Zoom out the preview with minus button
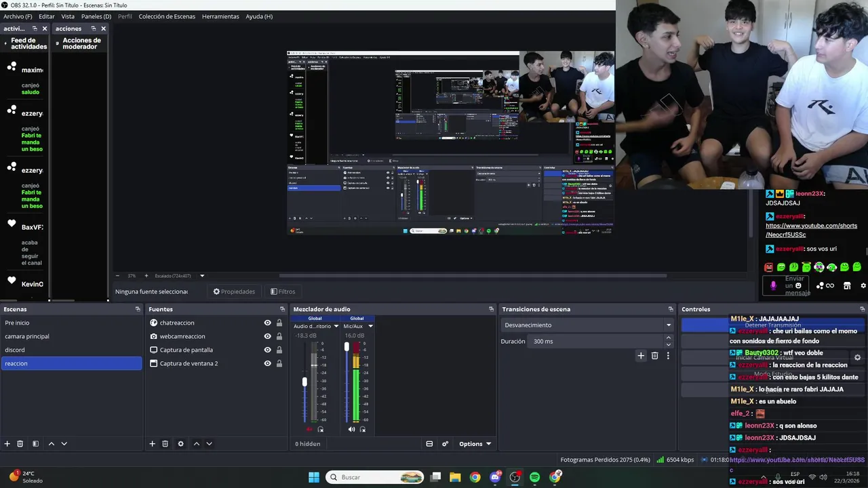The image size is (868, 488). 117,276
